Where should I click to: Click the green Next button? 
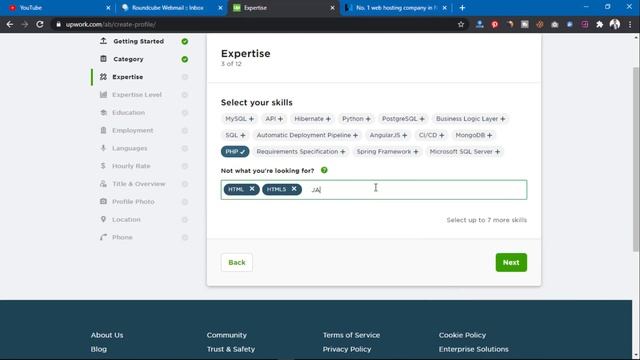click(x=511, y=262)
